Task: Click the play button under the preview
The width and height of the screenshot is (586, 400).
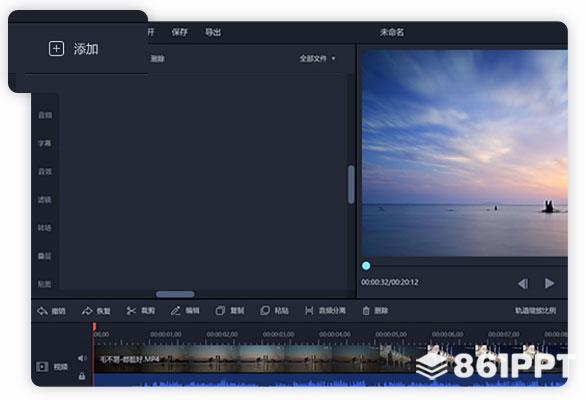Action: [x=549, y=283]
